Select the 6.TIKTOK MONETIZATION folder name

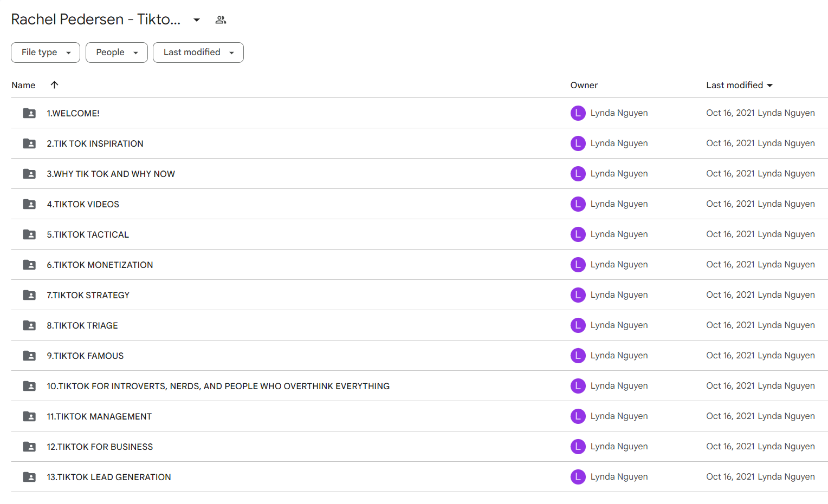[x=100, y=265]
